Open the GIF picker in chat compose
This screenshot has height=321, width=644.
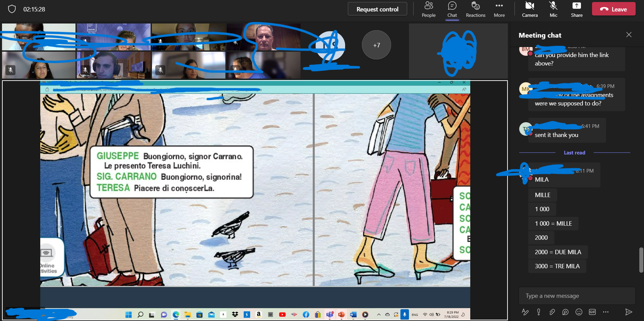coord(592,312)
